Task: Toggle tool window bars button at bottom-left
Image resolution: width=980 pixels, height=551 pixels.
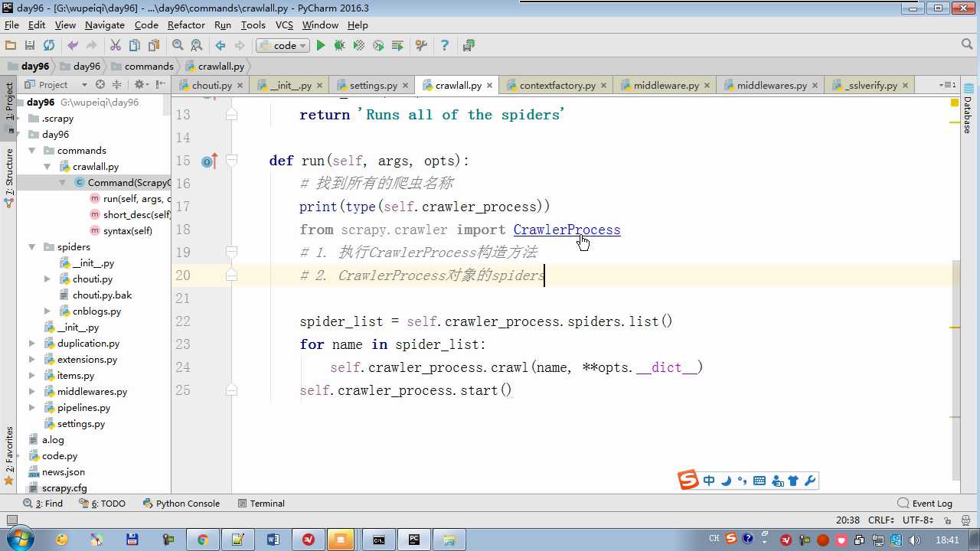Action: 11,520
